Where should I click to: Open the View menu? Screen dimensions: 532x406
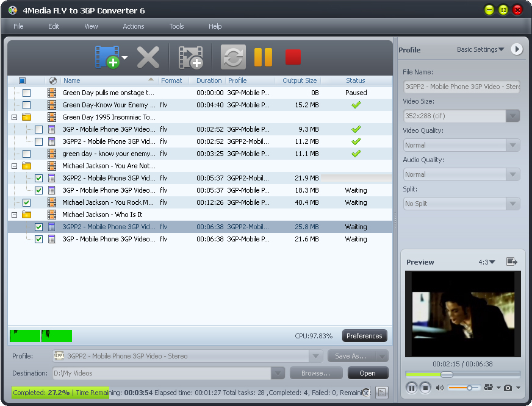pos(91,26)
